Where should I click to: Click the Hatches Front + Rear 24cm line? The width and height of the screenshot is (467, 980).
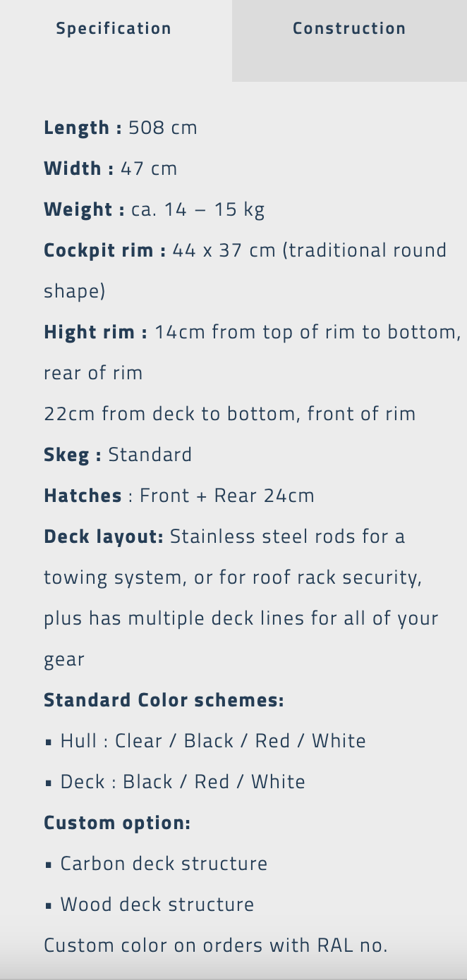[x=179, y=496]
